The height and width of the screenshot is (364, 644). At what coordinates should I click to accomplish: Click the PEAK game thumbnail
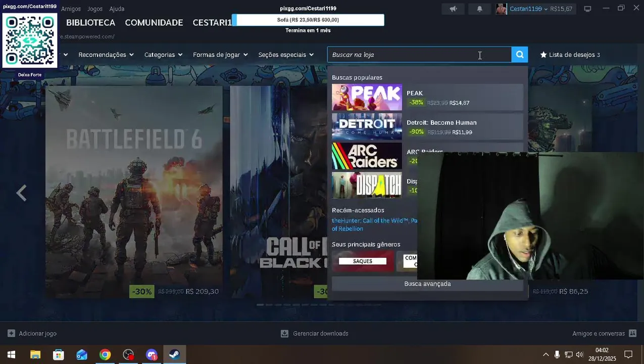(367, 97)
